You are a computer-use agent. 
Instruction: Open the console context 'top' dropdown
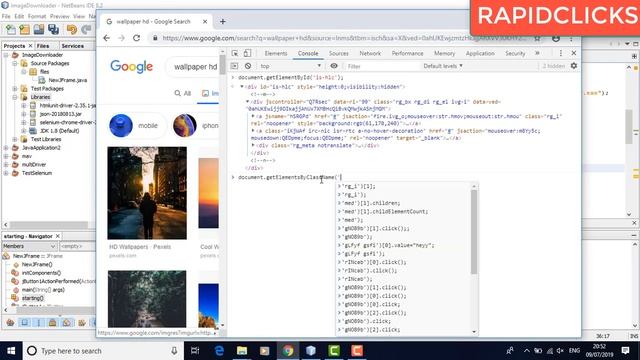(x=290, y=66)
